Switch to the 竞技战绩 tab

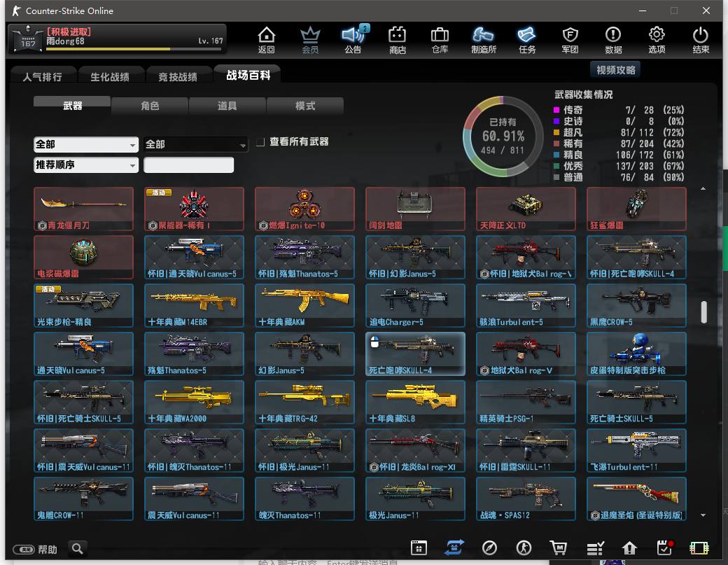coord(178,76)
